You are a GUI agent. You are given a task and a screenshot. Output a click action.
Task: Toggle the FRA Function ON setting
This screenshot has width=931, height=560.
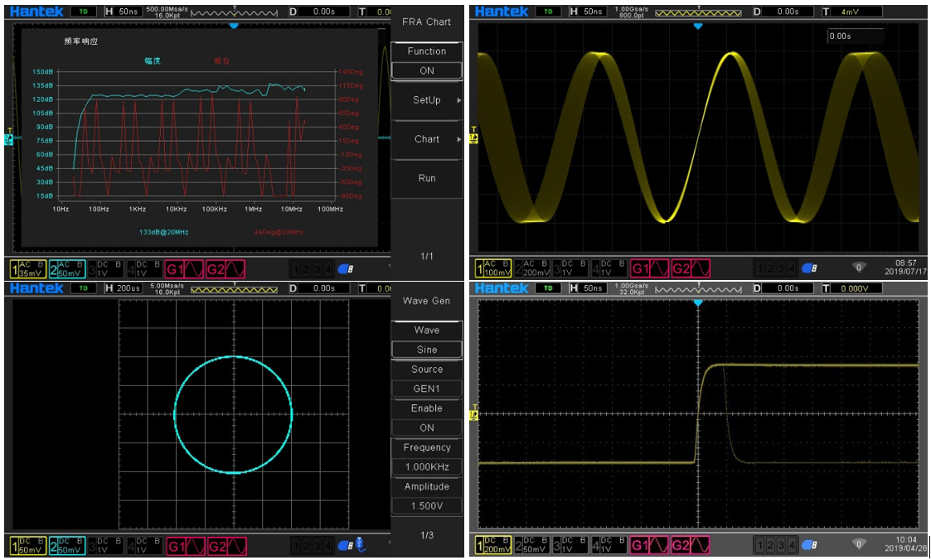[x=426, y=70]
